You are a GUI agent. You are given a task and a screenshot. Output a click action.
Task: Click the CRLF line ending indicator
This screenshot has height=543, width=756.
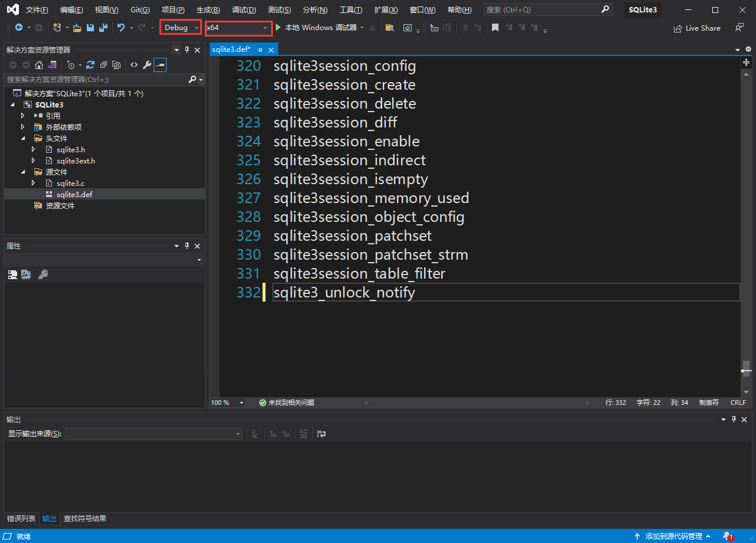point(738,403)
